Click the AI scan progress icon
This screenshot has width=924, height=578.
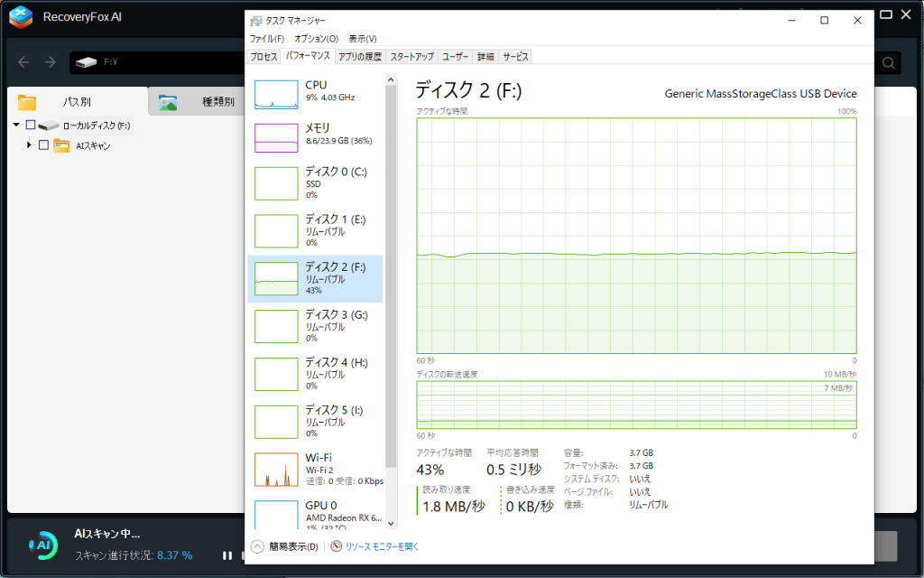(x=42, y=545)
